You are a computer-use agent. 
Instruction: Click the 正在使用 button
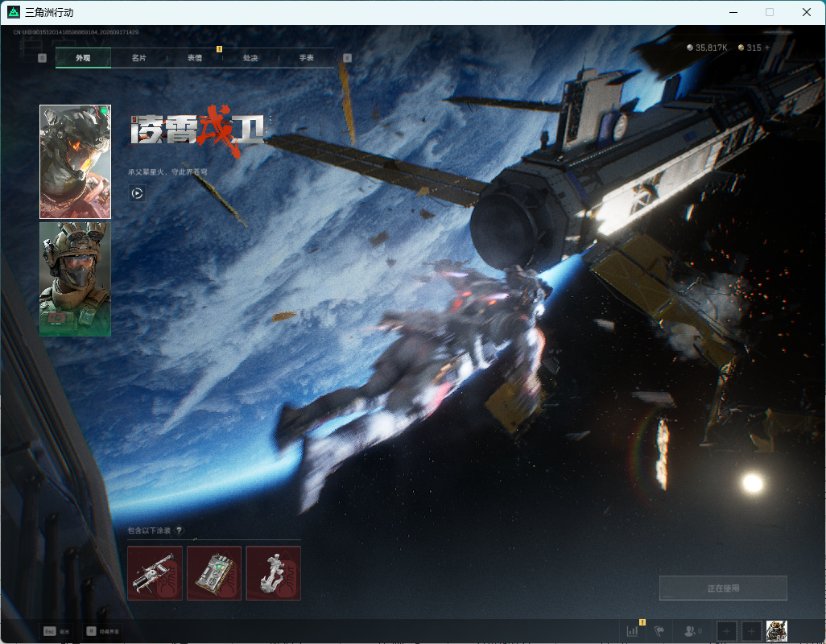pos(723,588)
